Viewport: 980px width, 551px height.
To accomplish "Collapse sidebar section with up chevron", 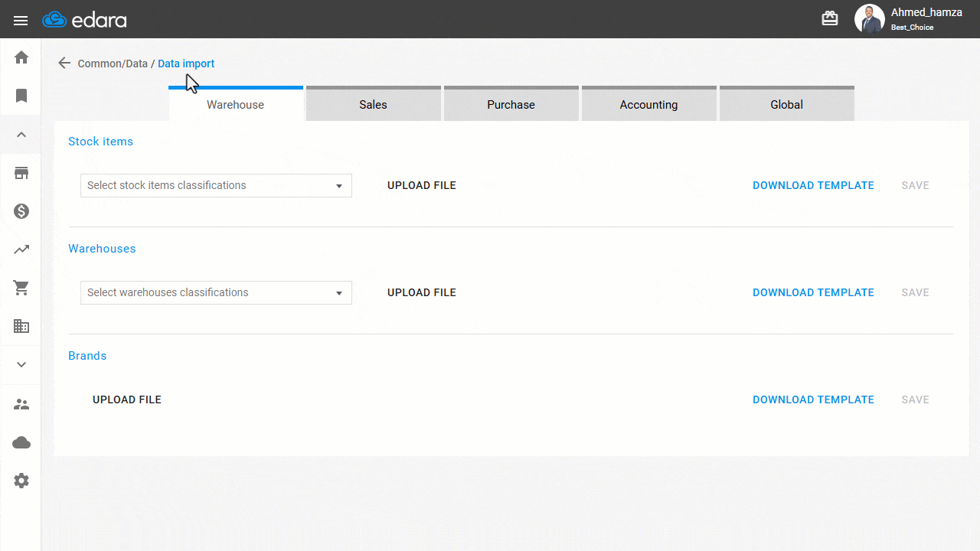I will pos(21,135).
